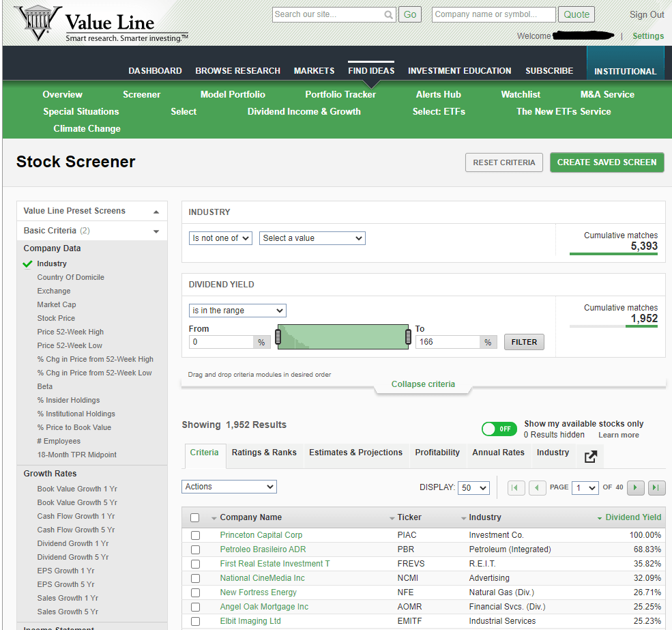Jump to the last results page

pyautogui.click(x=656, y=487)
